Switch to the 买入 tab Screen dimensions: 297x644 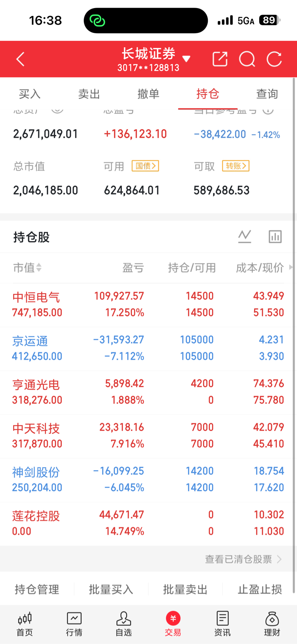30,94
